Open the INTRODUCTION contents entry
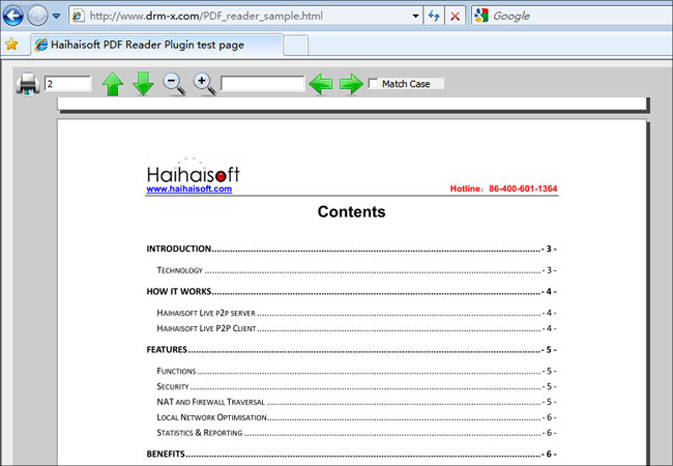 [x=352, y=249]
